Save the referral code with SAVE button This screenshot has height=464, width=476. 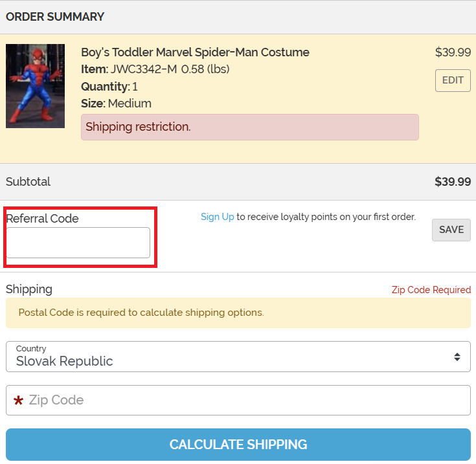[x=451, y=230]
